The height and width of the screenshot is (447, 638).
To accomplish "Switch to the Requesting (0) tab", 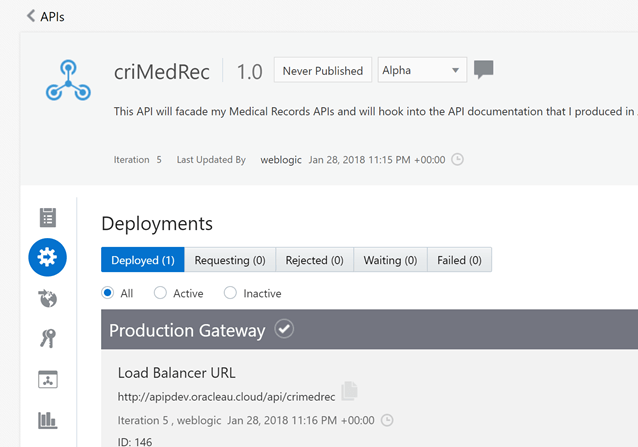I will (230, 260).
